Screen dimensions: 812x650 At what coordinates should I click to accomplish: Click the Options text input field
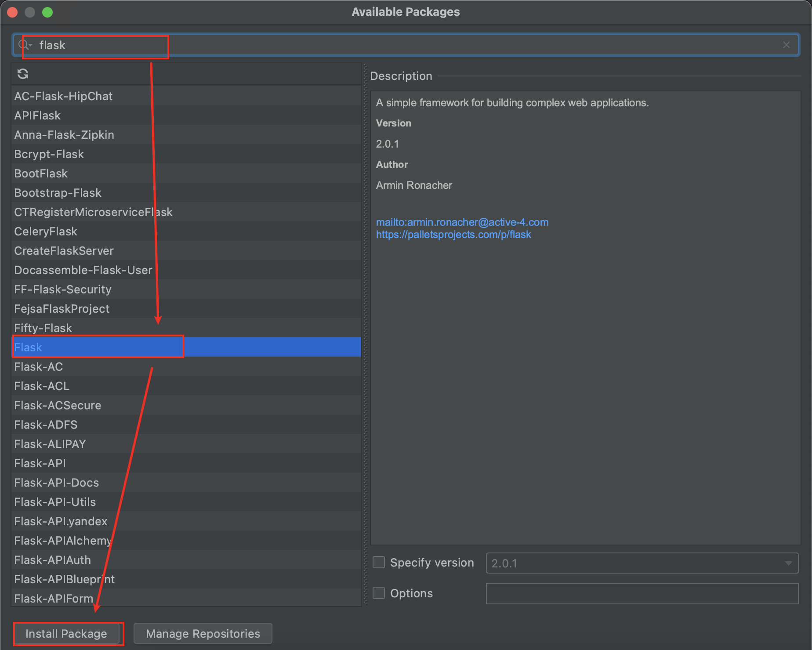coord(642,594)
